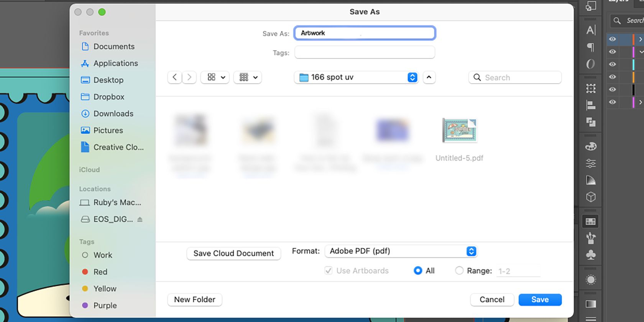Open the Format dropdown showing Adobe PDF
This screenshot has height=322, width=644.
pyautogui.click(x=401, y=251)
